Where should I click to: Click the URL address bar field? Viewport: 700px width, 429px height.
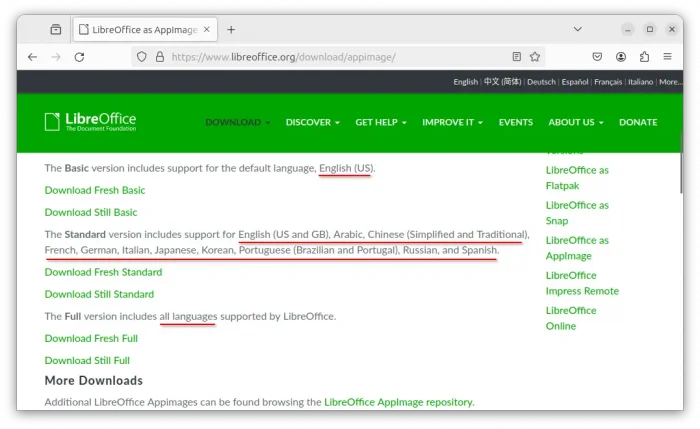tap(330, 57)
